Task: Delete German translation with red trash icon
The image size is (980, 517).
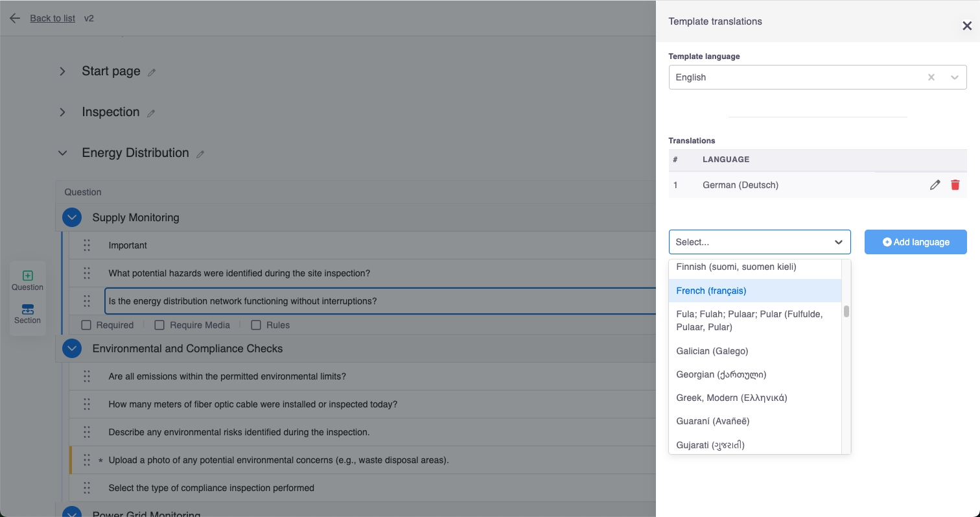Action: [955, 185]
